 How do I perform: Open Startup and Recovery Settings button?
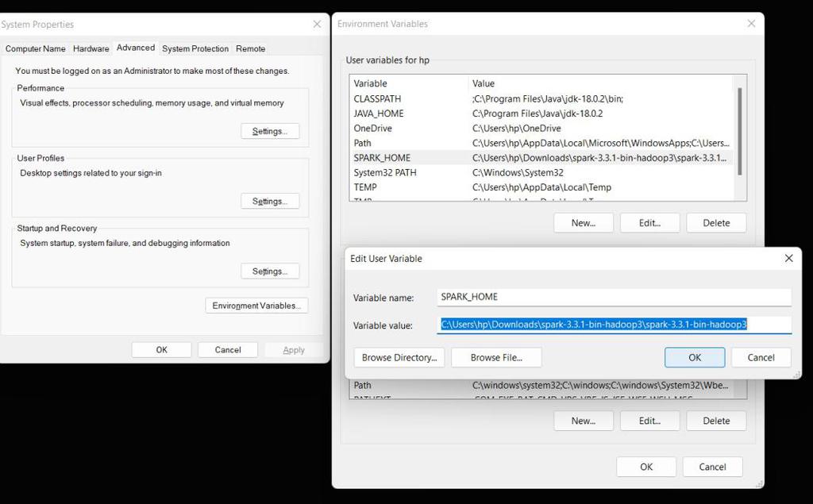click(270, 271)
